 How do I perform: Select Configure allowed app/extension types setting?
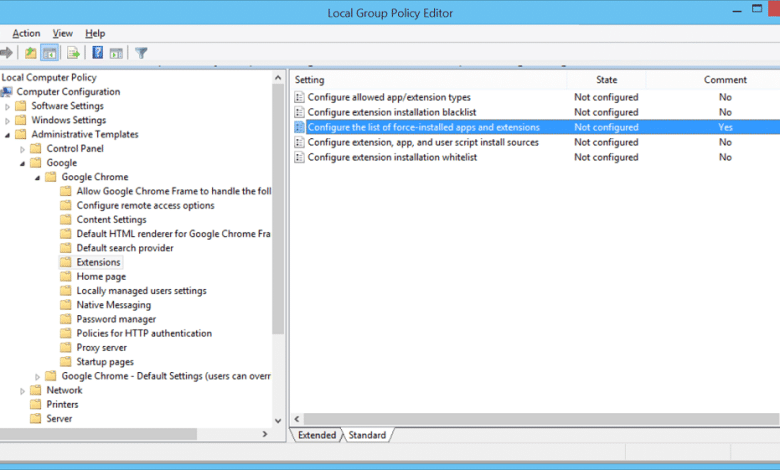pyautogui.click(x=389, y=97)
